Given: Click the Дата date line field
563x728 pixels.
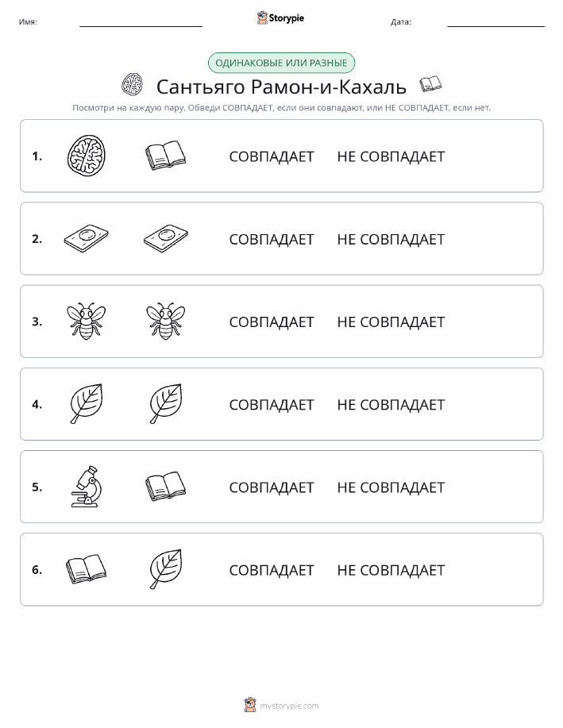Looking at the screenshot, I should 496,21.
